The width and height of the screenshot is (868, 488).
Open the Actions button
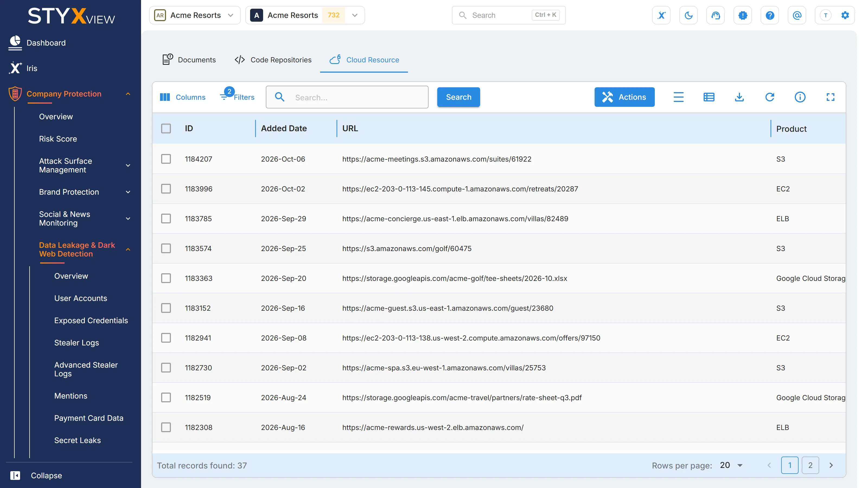(x=624, y=97)
